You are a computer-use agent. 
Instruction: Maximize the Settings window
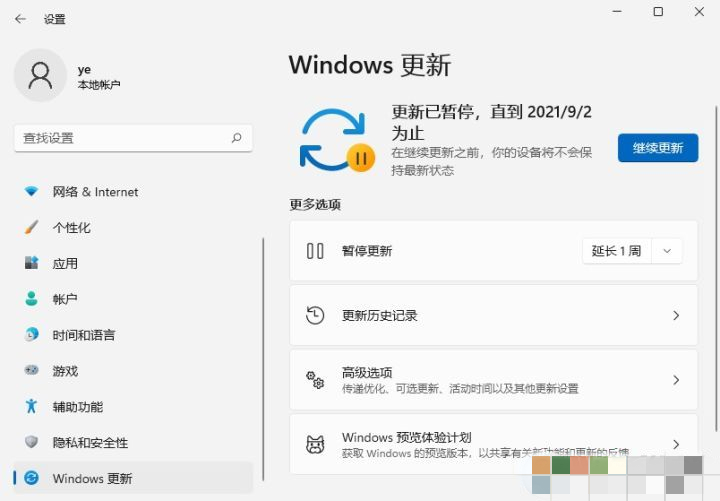658,11
